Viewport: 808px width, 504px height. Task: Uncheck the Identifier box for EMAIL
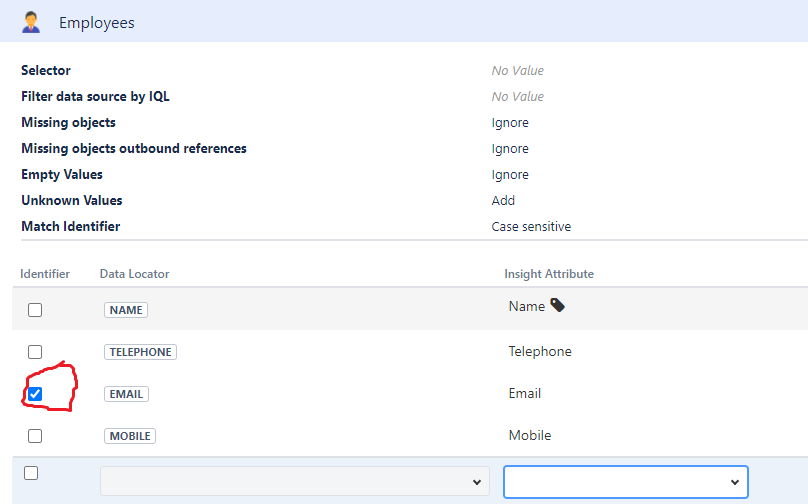click(x=35, y=394)
